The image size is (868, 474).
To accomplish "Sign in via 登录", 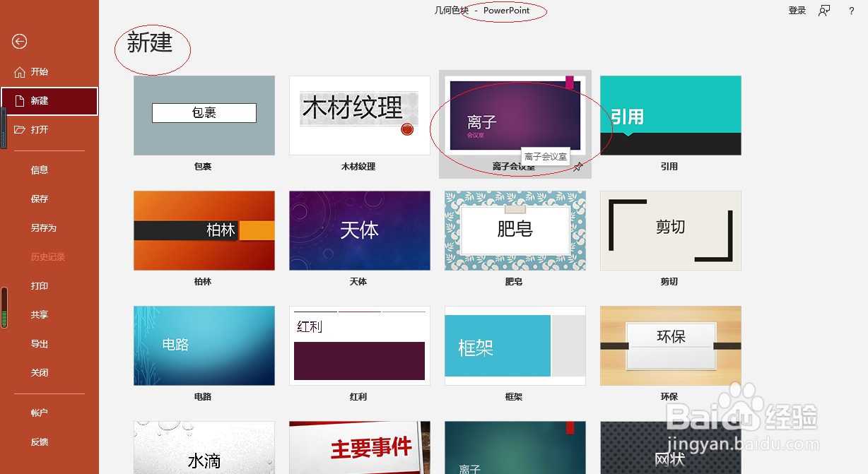I will click(x=797, y=11).
